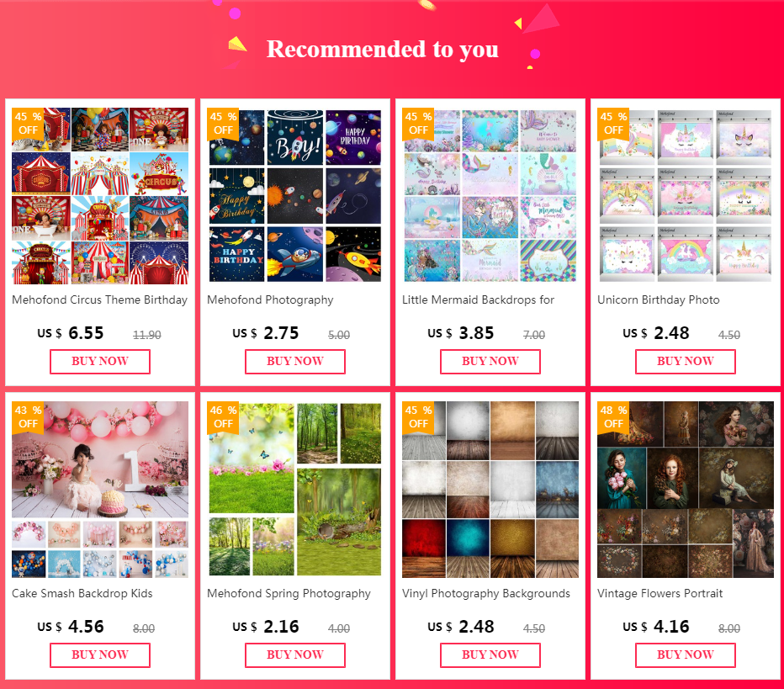Click the 45% OFF badge on Circus Theme product
This screenshot has height=689, width=784.
(x=28, y=124)
